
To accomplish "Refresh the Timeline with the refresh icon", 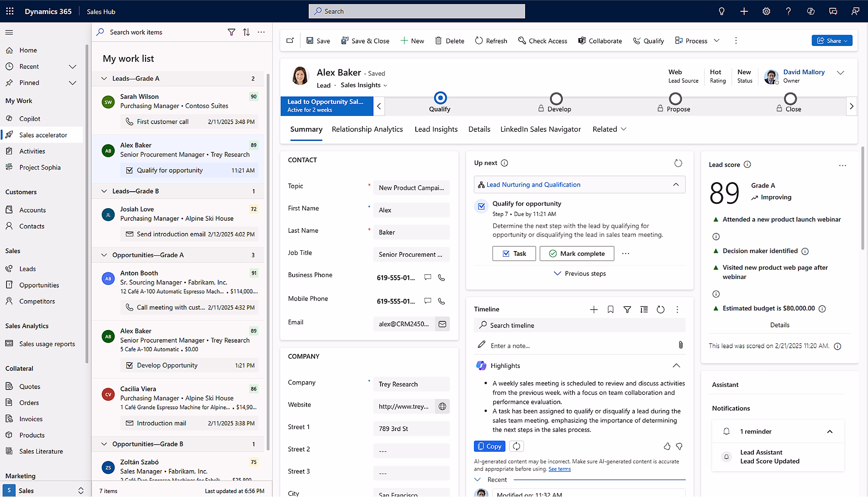I will pyautogui.click(x=661, y=309).
